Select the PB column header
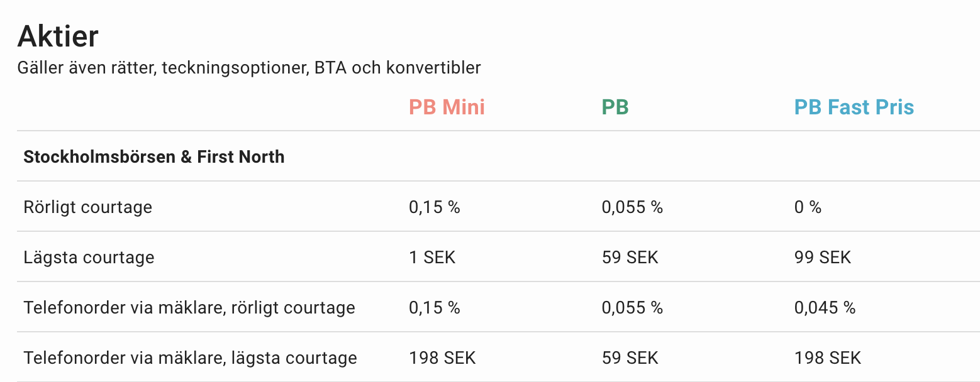Viewport: 980px width, 382px height. [615, 107]
